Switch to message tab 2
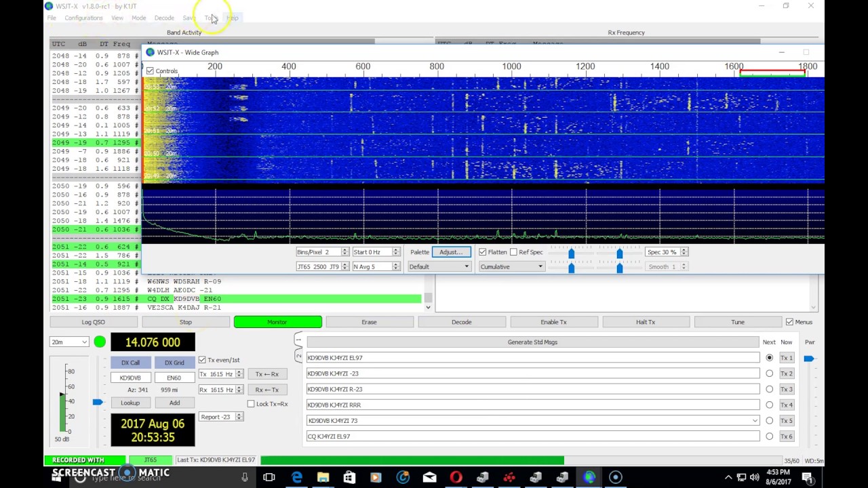Screen dimensions: 868x488 (x=298, y=354)
